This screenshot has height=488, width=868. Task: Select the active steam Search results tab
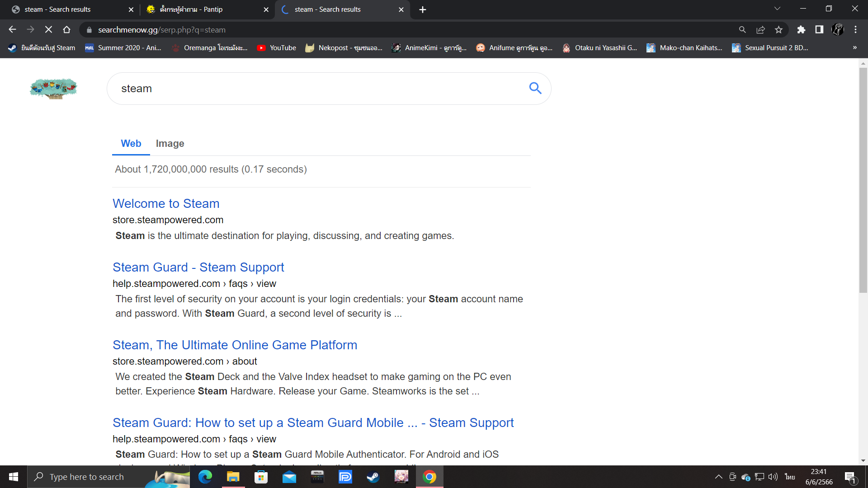coord(342,9)
